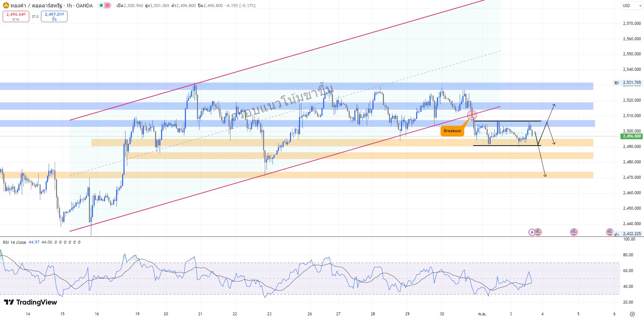Image resolution: width=644 pixels, height=318 pixels.
Task: Click RSI moving average value 44.06
Action: (x=47, y=242)
